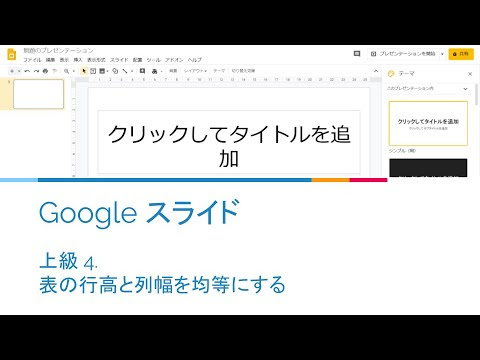The width and height of the screenshot is (480, 360).
Task: Open the present options dropdown arrow
Action: click(x=442, y=54)
